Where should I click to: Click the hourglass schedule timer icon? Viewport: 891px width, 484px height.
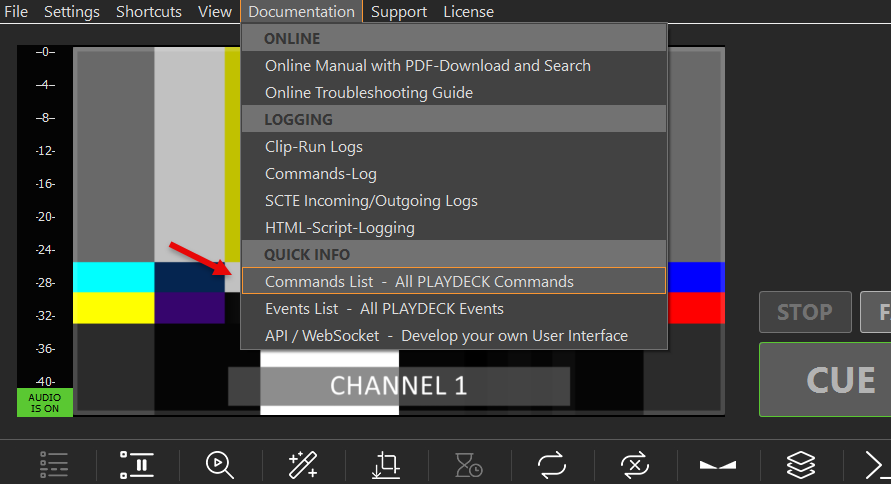point(469,465)
